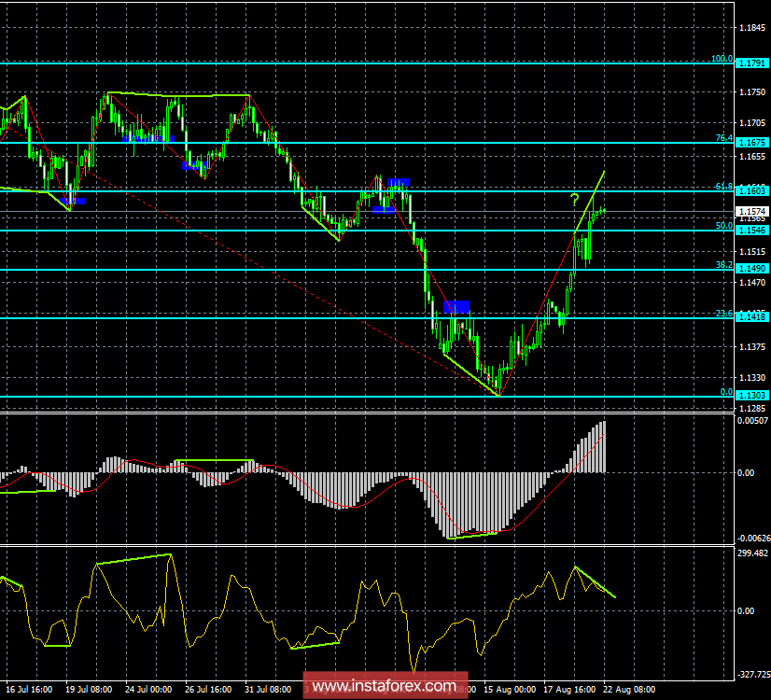The width and height of the screenshot is (771, 700).
Task: Select the 1.1791 price level label
Action: (x=751, y=63)
